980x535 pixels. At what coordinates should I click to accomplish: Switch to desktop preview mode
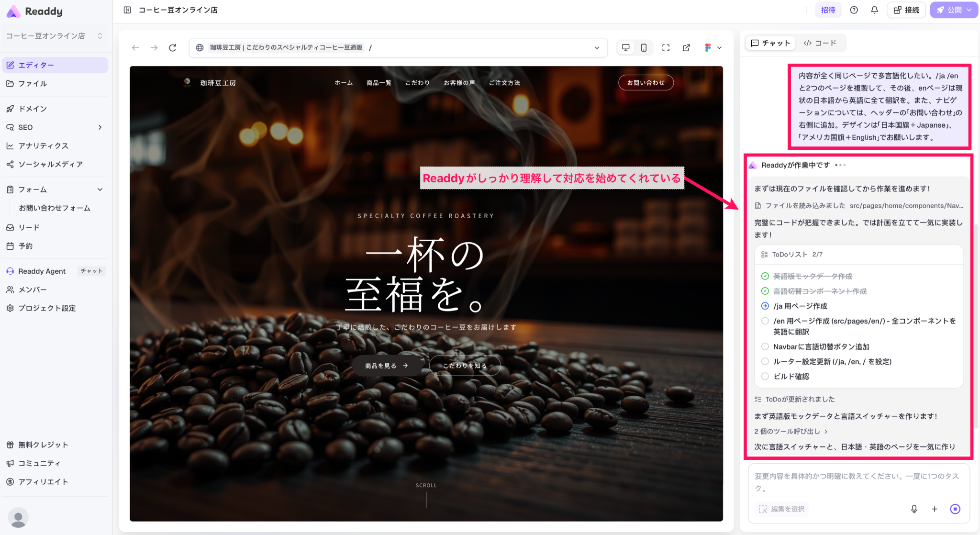(626, 47)
